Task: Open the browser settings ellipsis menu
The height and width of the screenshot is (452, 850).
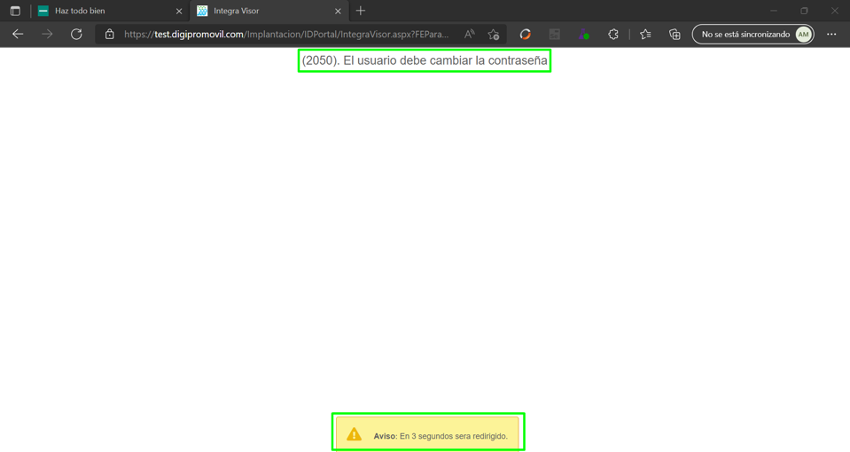Action: point(831,34)
